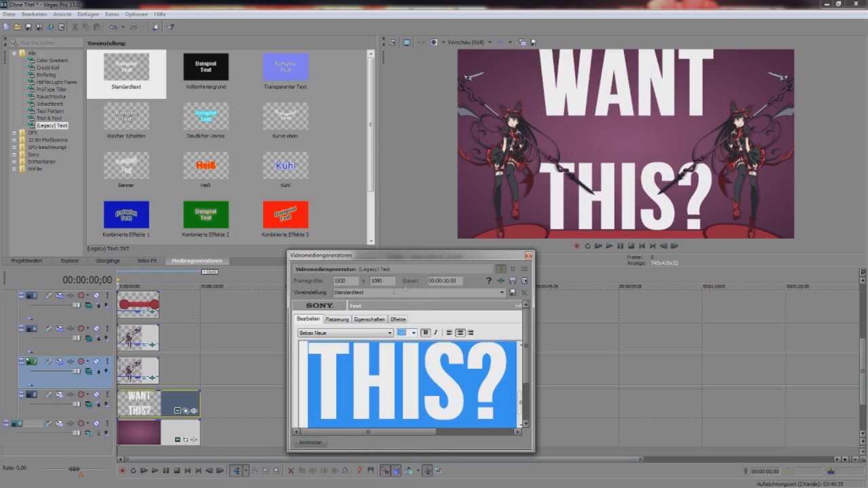Click the Undo arrow in the toolbar
The image size is (868, 488).
[113, 27]
